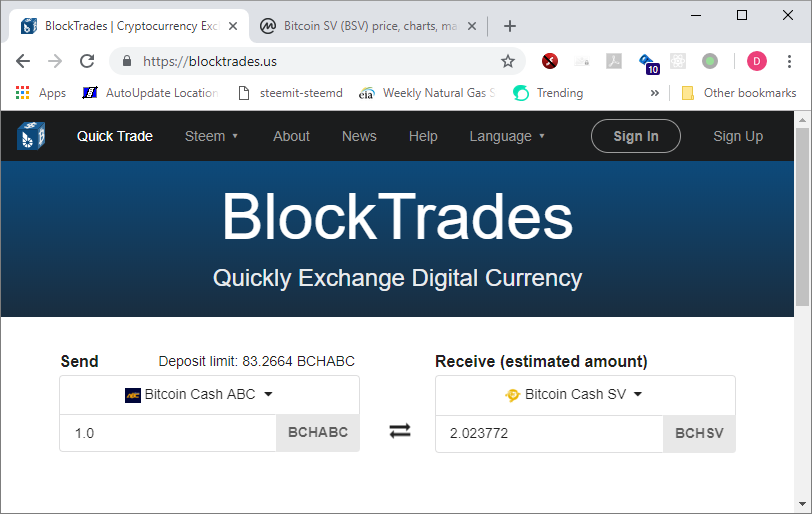Close the Bitcoin SV price tab
Image resolution: width=812 pixels, height=514 pixels.
[x=472, y=26]
